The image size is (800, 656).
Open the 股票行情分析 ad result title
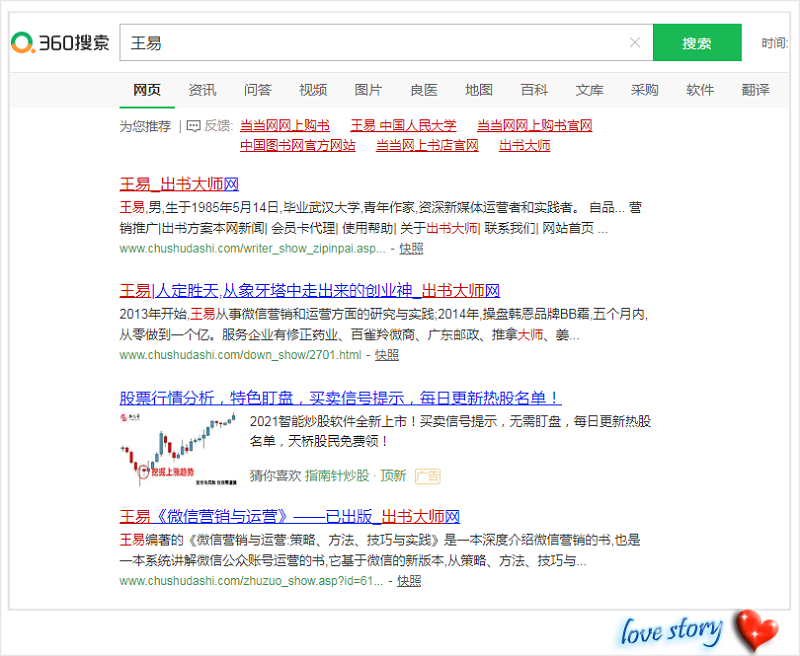340,398
